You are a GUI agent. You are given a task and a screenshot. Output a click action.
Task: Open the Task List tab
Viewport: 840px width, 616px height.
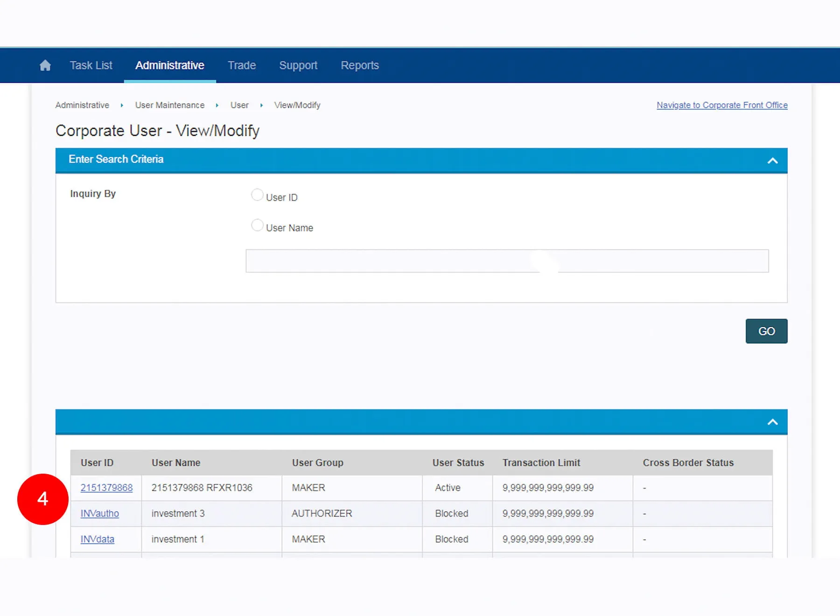coord(91,65)
